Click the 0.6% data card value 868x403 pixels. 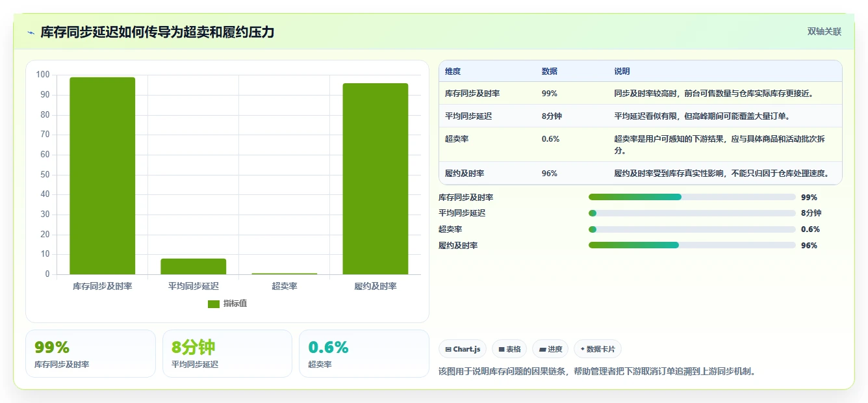point(329,347)
